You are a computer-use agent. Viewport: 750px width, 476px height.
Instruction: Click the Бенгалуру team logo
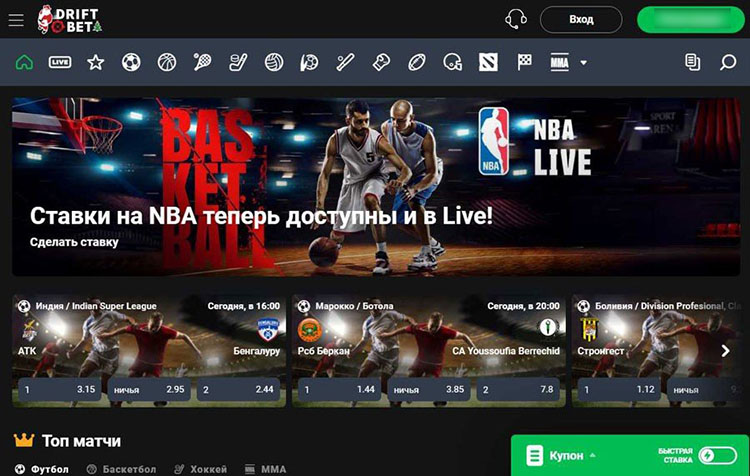[x=268, y=330]
